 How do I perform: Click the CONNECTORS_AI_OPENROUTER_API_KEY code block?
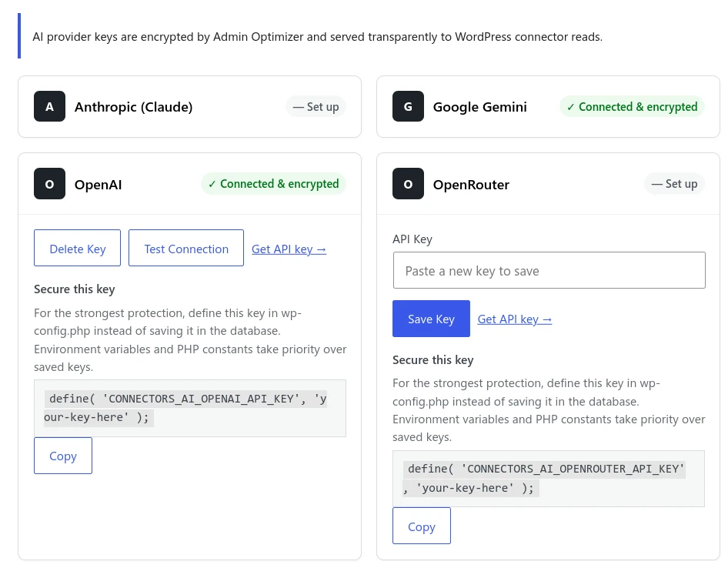coord(549,478)
